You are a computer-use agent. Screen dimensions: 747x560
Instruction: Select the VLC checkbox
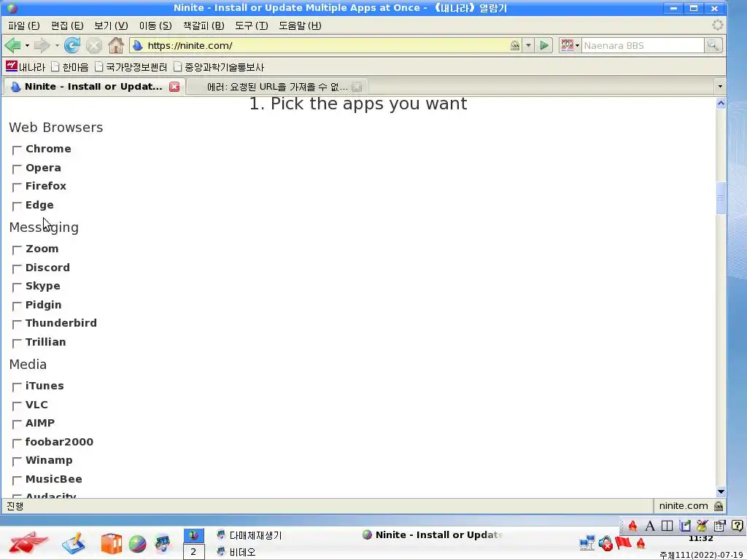(x=17, y=405)
